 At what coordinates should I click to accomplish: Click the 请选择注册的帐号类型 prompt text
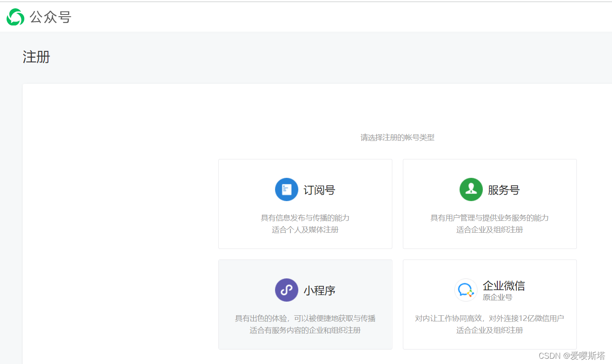tap(398, 137)
